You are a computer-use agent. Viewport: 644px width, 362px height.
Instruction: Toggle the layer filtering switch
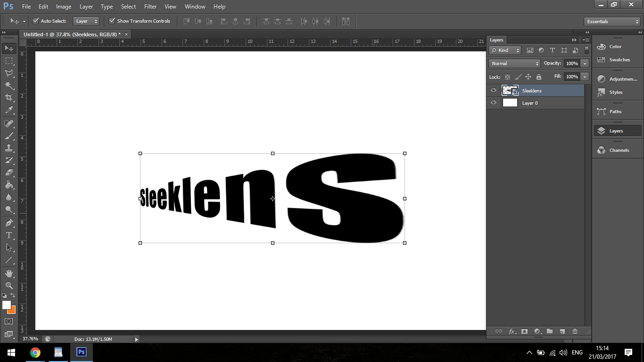[x=586, y=50]
